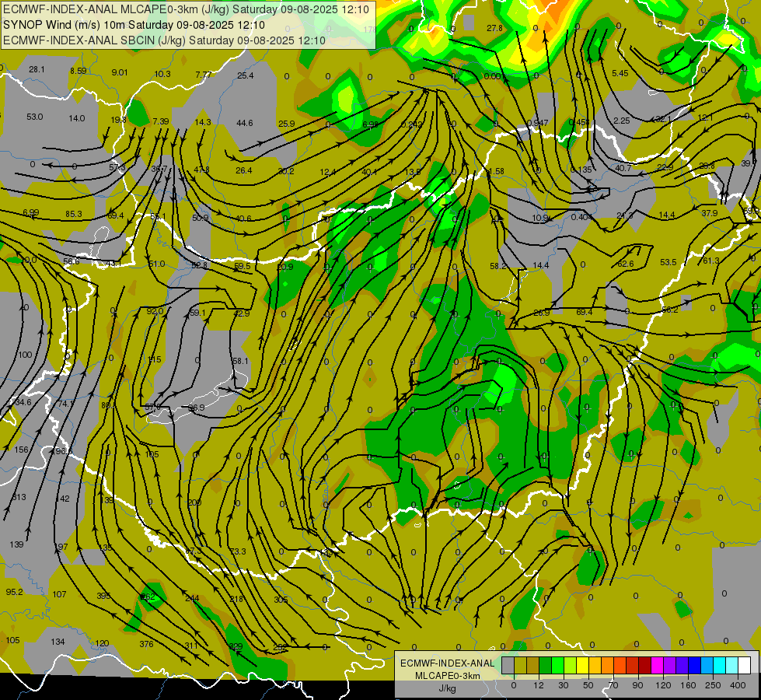The image size is (761, 700).
Task: Click the orange-red legend swatch after 70
Action: click(x=620, y=665)
